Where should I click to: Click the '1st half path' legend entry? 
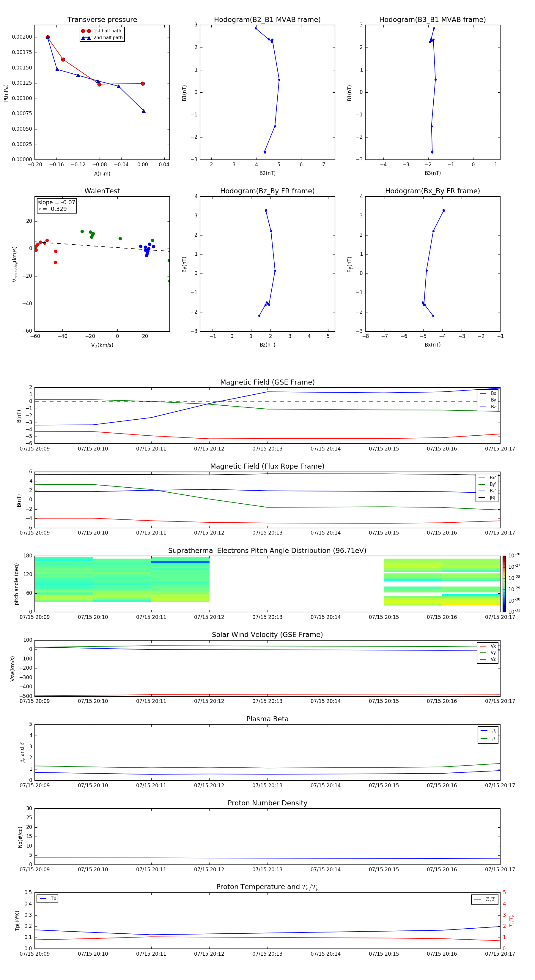point(101,31)
